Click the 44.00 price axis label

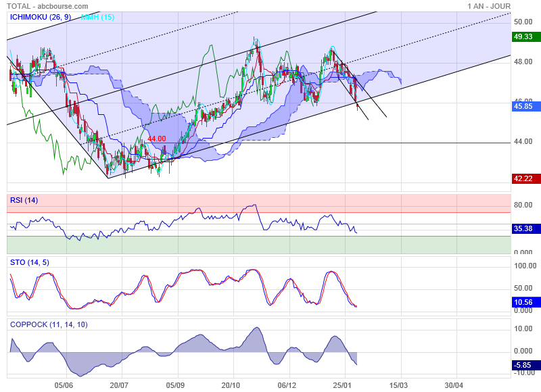[x=523, y=141]
